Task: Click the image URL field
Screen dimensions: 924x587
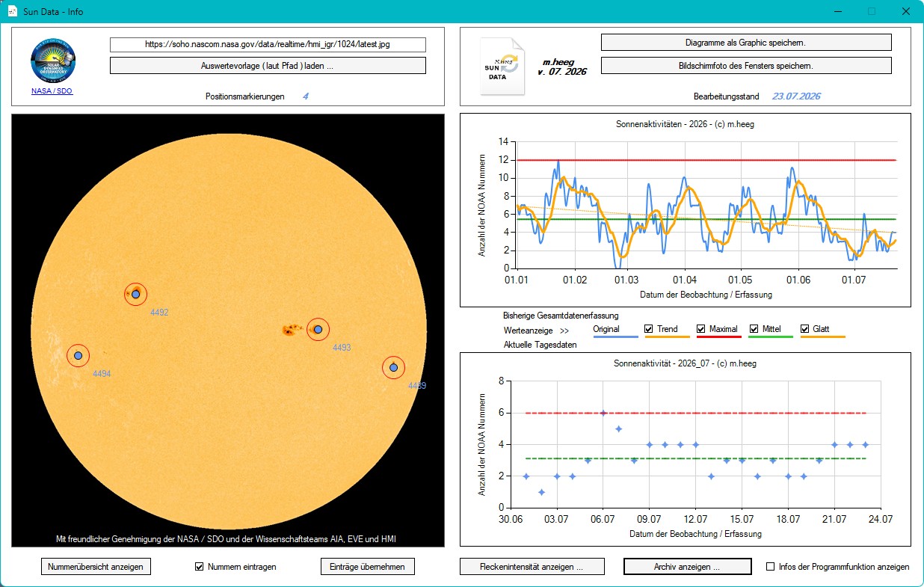Action: pos(268,45)
